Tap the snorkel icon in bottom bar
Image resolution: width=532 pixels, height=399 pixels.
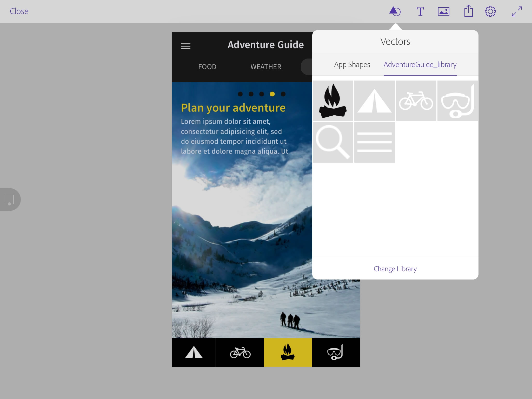[x=336, y=353]
